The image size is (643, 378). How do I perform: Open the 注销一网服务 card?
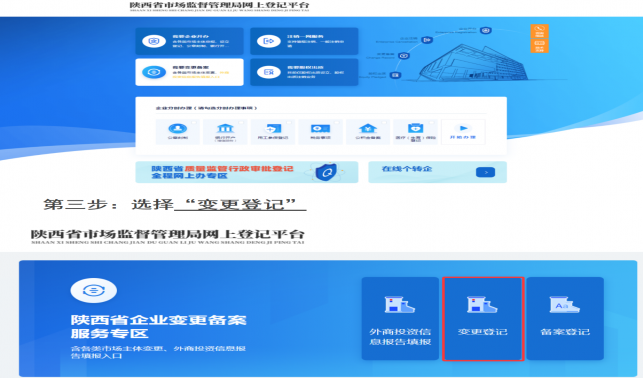tap(304, 41)
